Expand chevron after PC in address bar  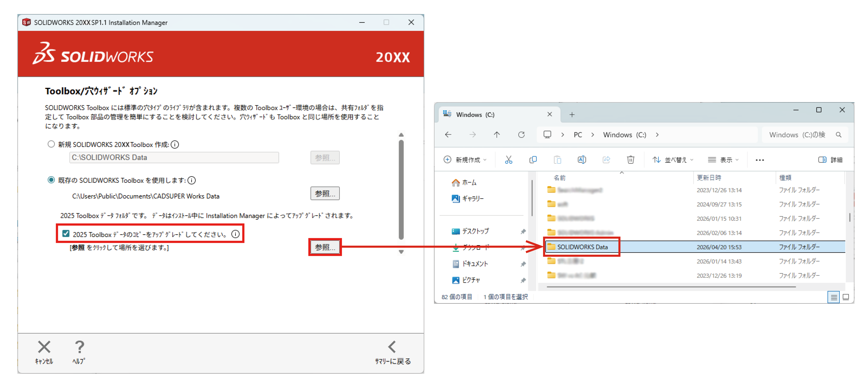tap(592, 135)
